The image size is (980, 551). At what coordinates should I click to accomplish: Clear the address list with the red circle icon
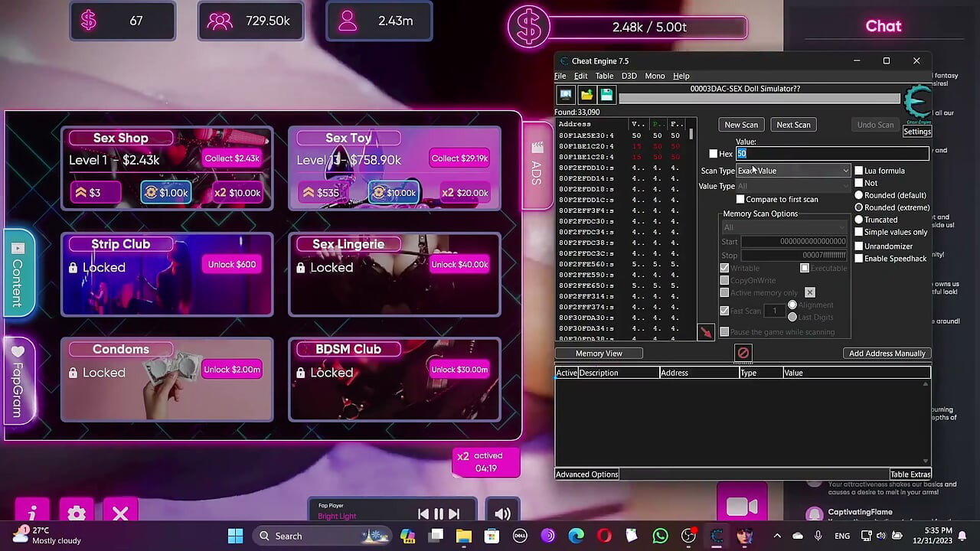[x=743, y=353]
